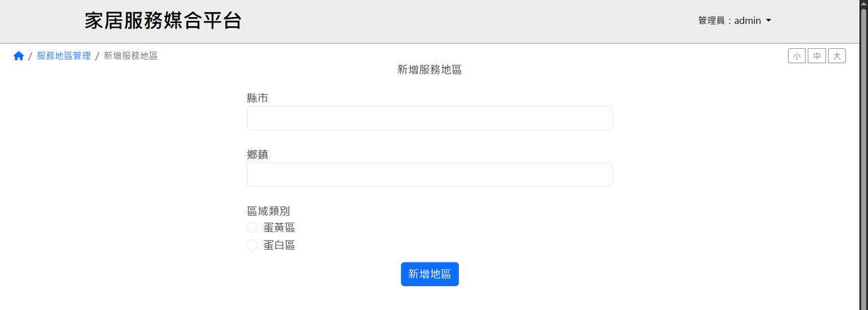Screen dimensions: 868x310
Task: Focus the 縣市 input field
Action: click(x=430, y=118)
